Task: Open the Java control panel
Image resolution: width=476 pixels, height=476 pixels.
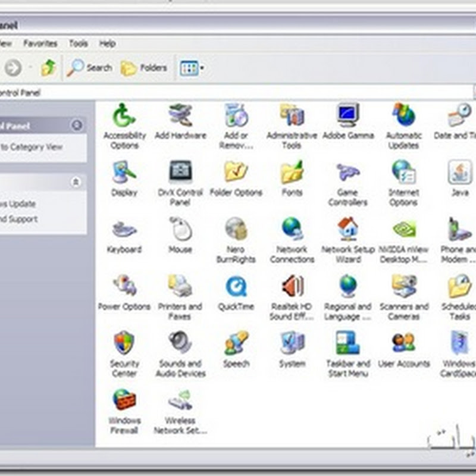Action: pyautogui.click(x=459, y=178)
